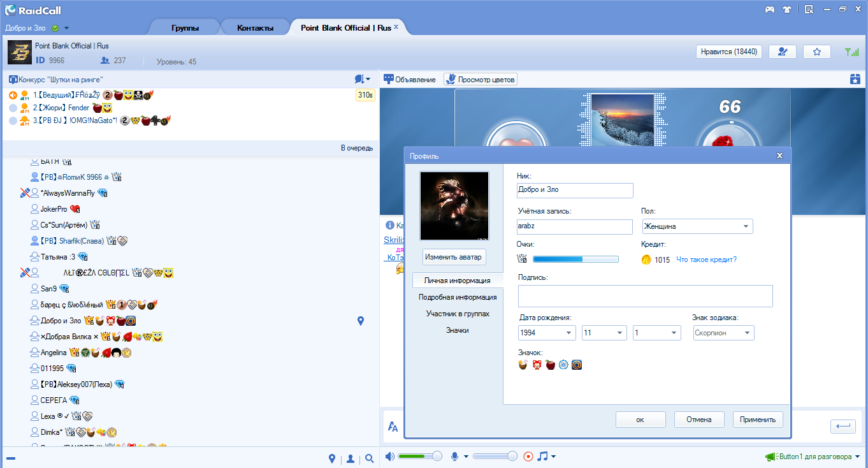Check the green network signal indicator

[x=851, y=52]
